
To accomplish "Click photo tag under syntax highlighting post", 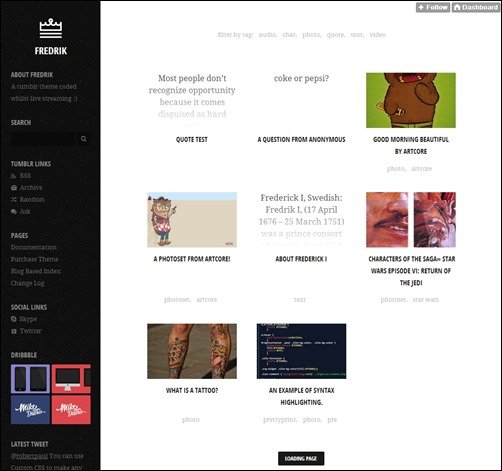I will pyautogui.click(x=312, y=420).
